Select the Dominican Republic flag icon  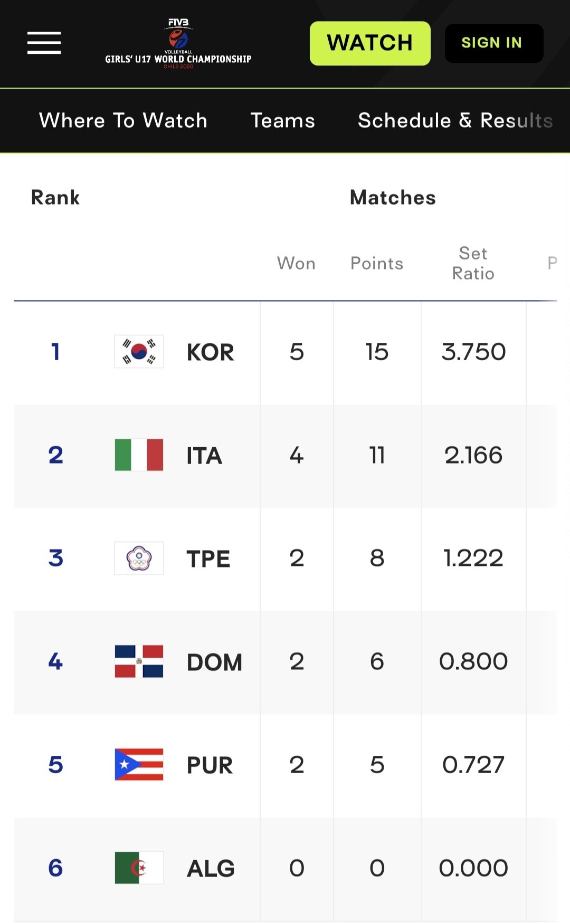139,661
